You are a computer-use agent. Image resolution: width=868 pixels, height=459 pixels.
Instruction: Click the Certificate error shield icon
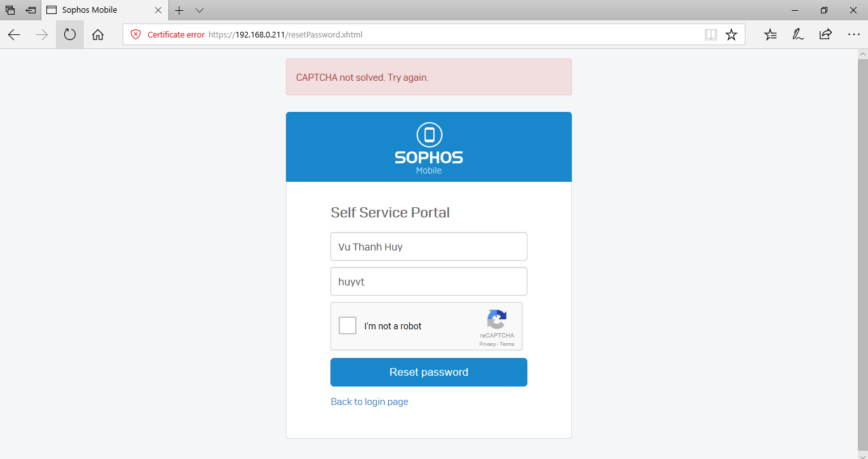135,34
